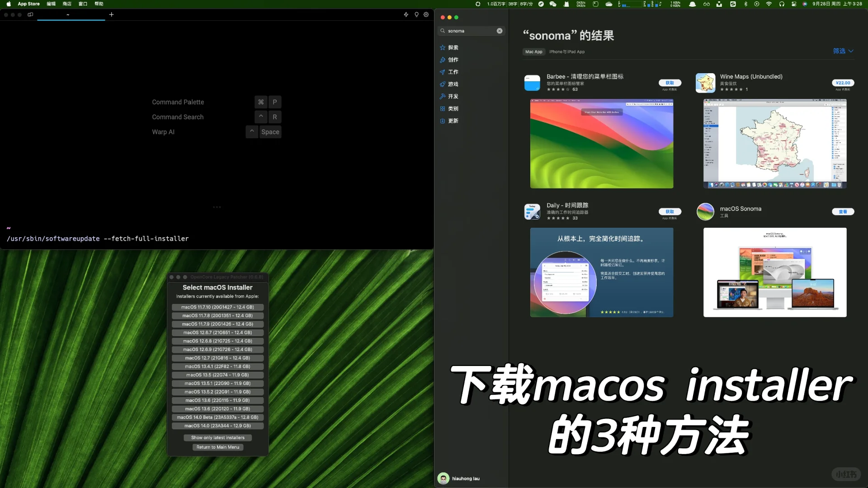Switch to the iPhone与iPad App tab

(567, 52)
